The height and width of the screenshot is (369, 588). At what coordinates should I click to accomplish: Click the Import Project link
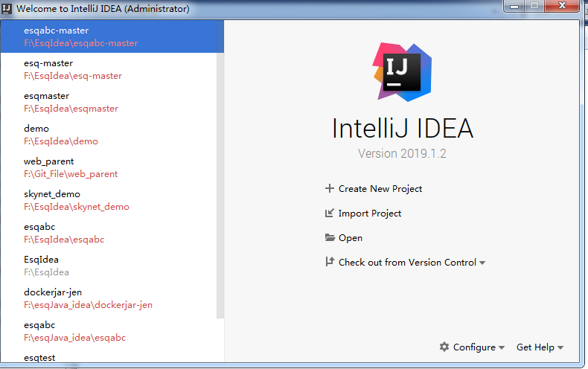coord(370,214)
